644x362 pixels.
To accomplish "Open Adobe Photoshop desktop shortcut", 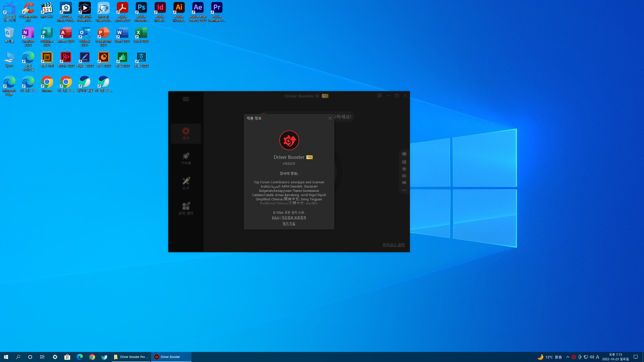I will pos(141,12).
